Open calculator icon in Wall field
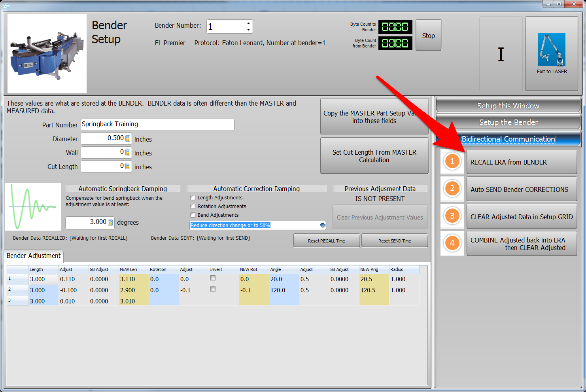The image size is (586, 392). 128,152
